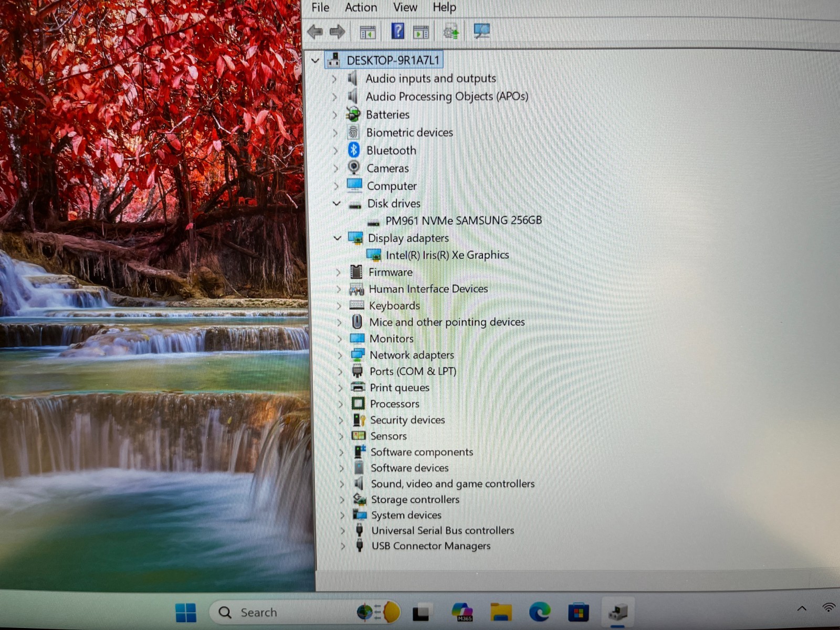Expand the Processors category
Viewport: 840px width, 630px height.
click(340, 404)
